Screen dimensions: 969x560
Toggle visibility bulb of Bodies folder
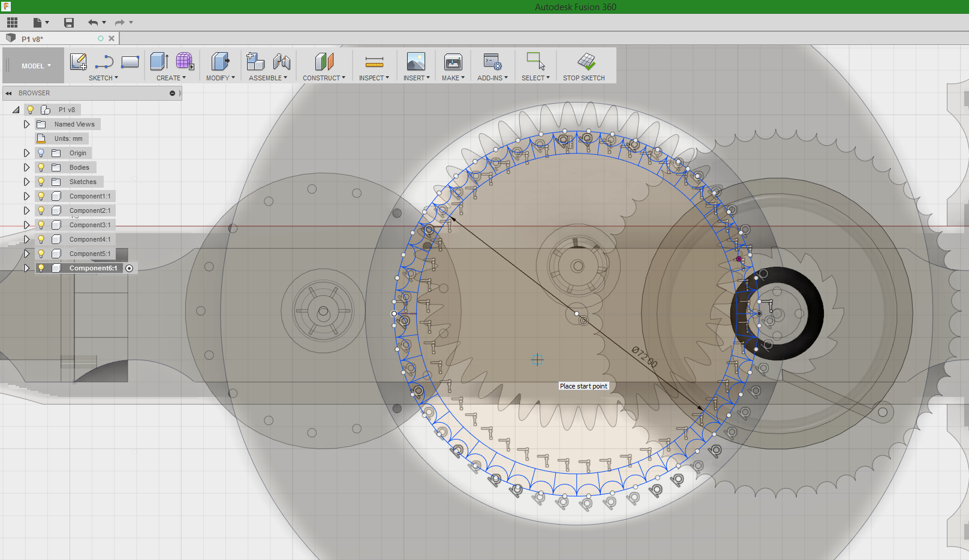(x=41, y=167)
